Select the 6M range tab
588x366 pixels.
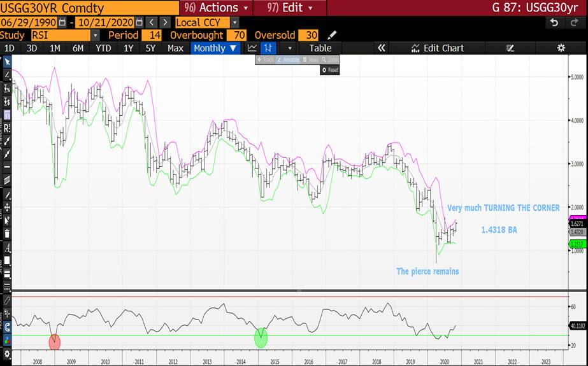tap(78, 48)
